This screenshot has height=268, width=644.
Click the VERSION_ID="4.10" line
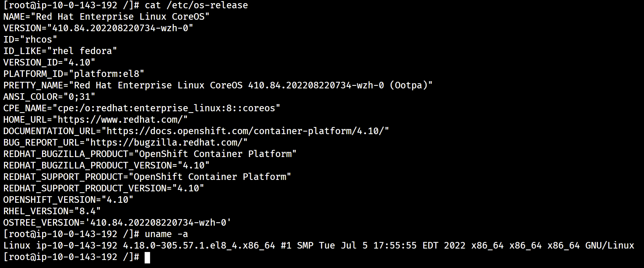(49, 62)
